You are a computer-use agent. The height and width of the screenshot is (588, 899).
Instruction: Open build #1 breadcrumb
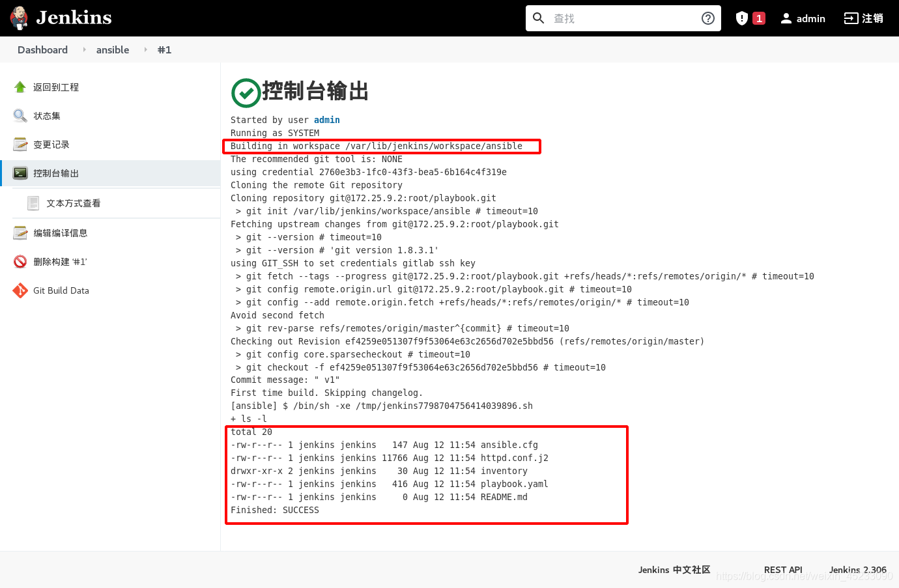[x=164, y=49]
